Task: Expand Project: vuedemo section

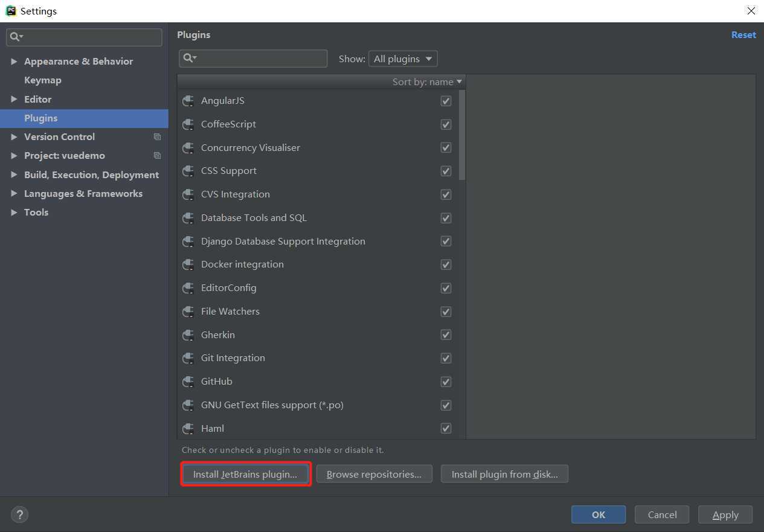Action: pos(14,156)
